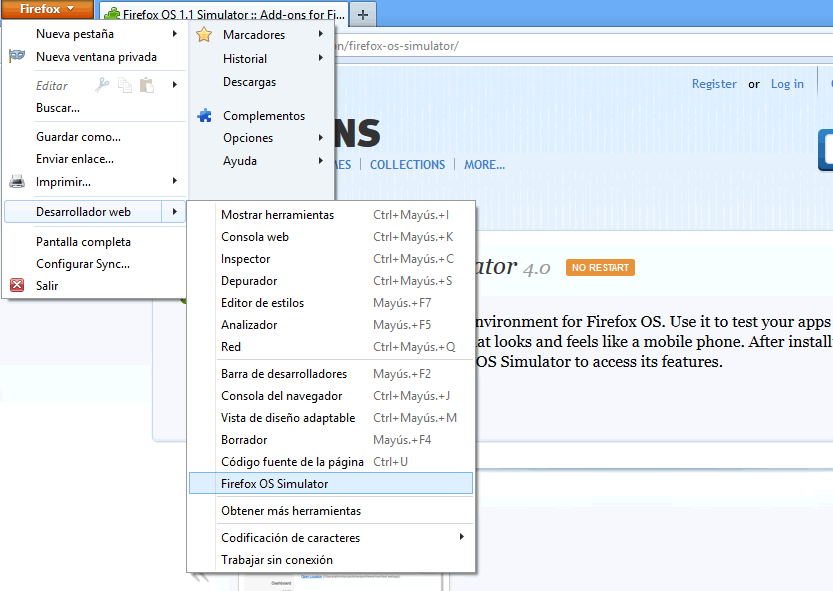Viewport: 833px width, 591px height.
Task: Click the Register link
Action: coord(714,84)
